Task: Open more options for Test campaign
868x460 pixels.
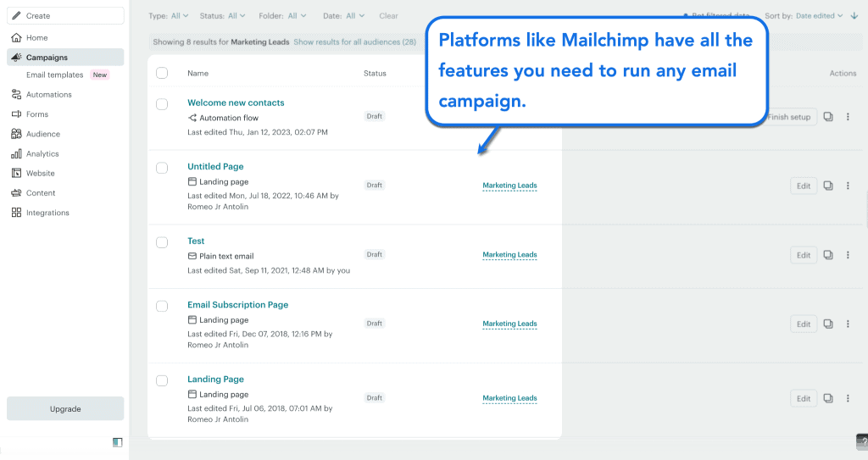Action: pos(848,255)
